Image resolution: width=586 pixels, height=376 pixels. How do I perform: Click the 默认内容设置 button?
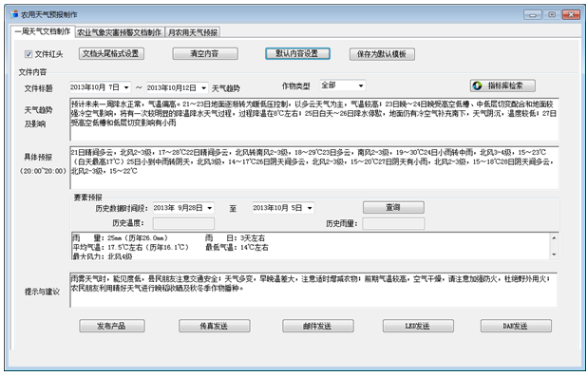coord(297,53)
